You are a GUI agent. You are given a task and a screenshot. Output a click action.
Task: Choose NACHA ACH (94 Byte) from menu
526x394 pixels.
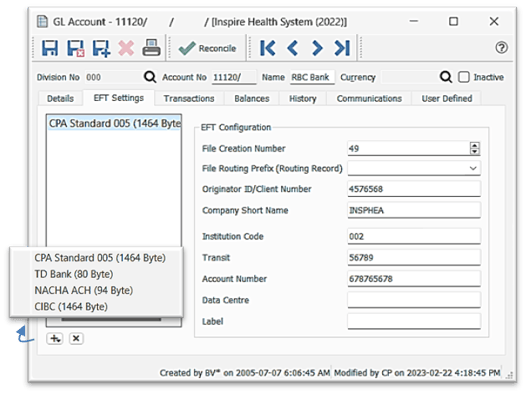click(x=84, y=290)
